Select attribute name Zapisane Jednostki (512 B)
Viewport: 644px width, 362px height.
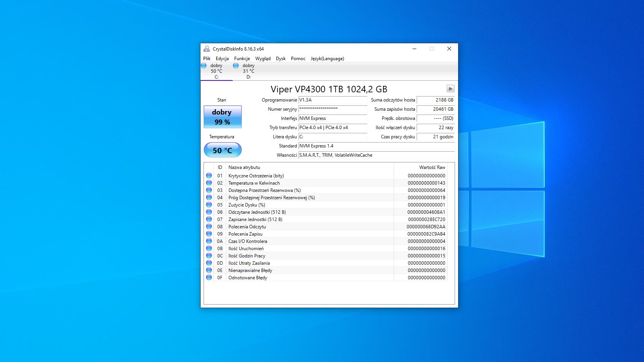click(x=255, y=219)
